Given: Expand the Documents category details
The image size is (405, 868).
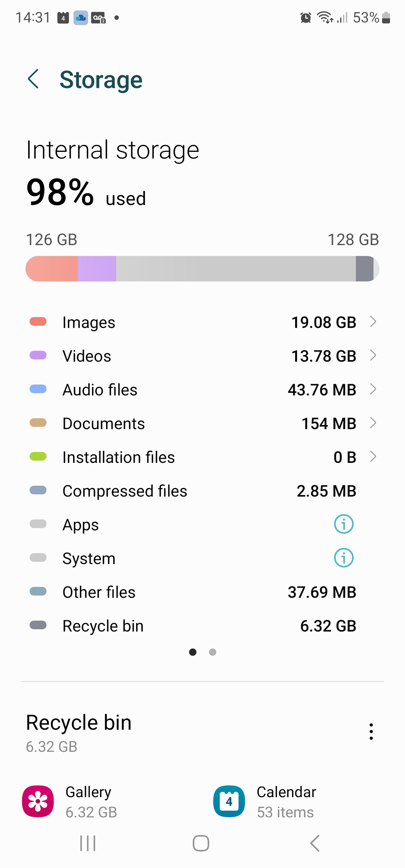Looking at the screenshot, I should point(373,423).
